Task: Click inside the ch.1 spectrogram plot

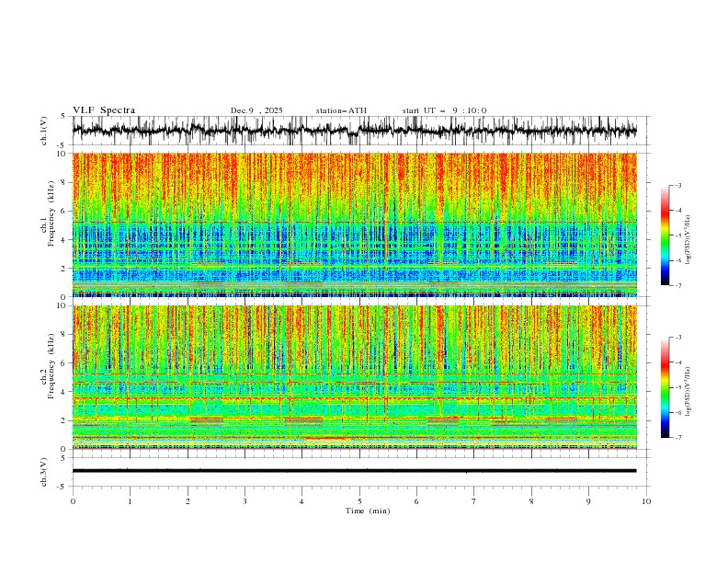Action: tap(354, 224)
